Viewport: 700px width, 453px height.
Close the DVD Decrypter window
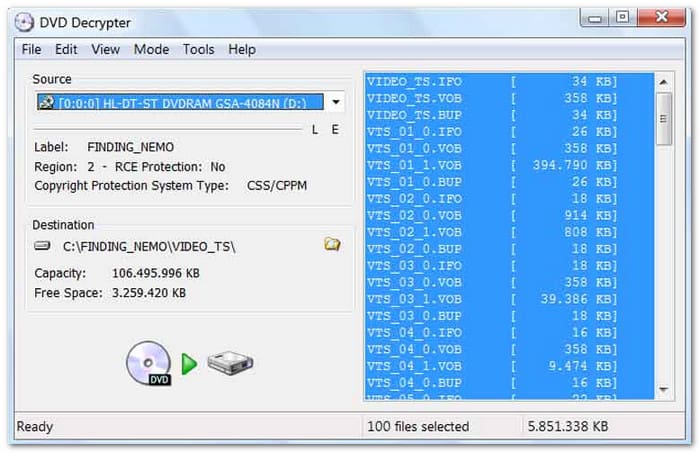click(662, 17)
